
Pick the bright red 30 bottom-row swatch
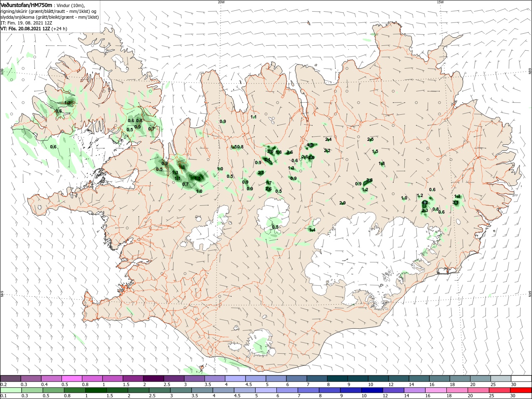pos(521,390)
